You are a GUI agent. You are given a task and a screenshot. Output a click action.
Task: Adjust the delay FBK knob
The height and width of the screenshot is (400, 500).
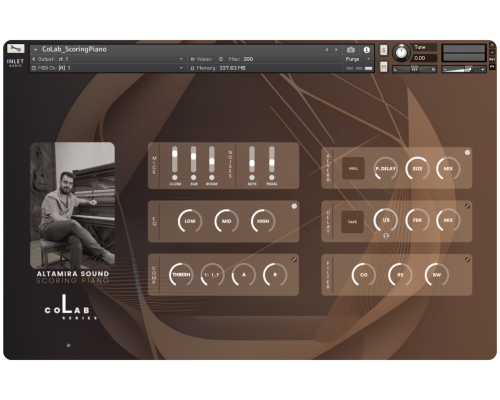(x=417, y=220)
